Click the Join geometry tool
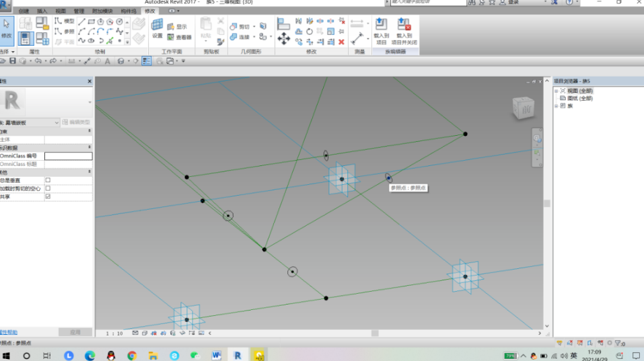 [x=240, y=37]
